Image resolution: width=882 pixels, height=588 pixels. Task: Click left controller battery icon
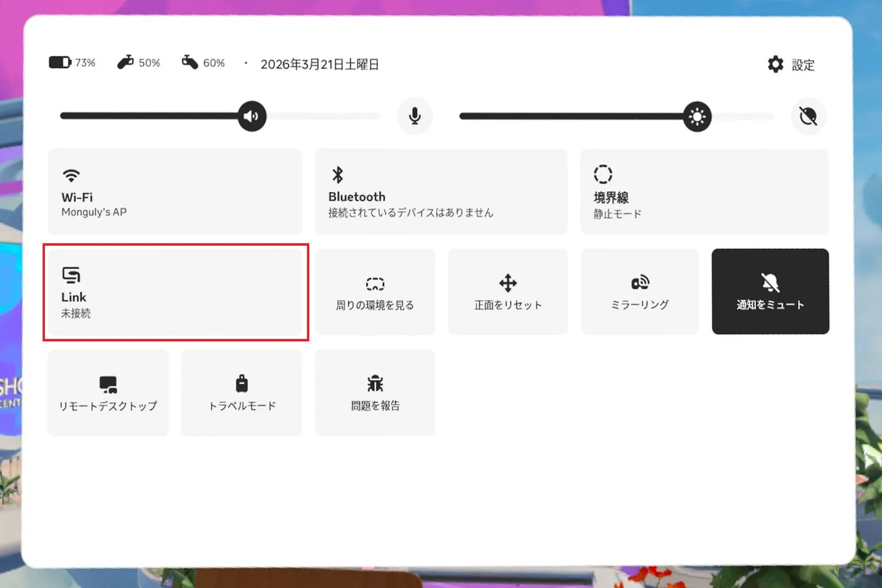125,62
